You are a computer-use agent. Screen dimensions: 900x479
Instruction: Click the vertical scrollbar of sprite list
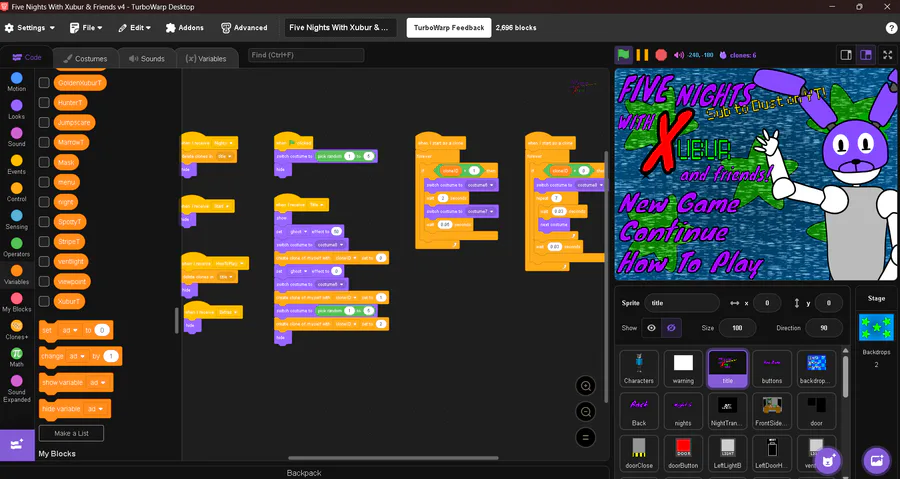click(845, 375)
